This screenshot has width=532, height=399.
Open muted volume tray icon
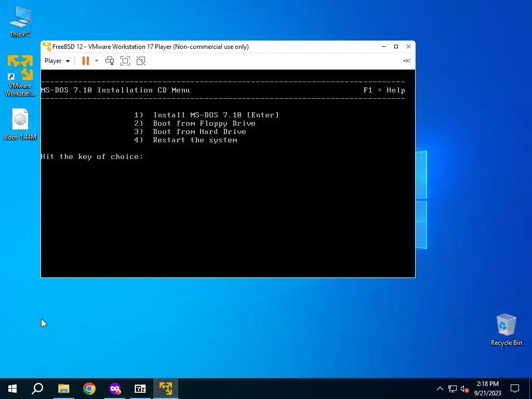coord(465,389)
